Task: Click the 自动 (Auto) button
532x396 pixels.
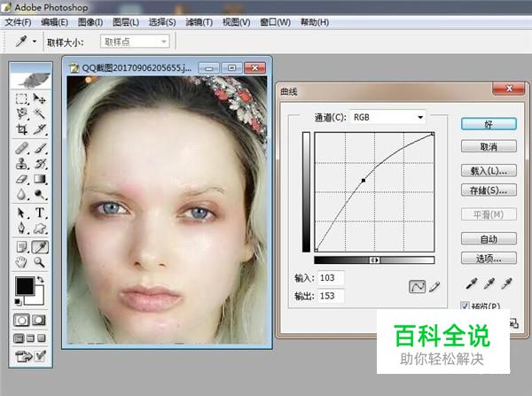Action: click(488, 239)
